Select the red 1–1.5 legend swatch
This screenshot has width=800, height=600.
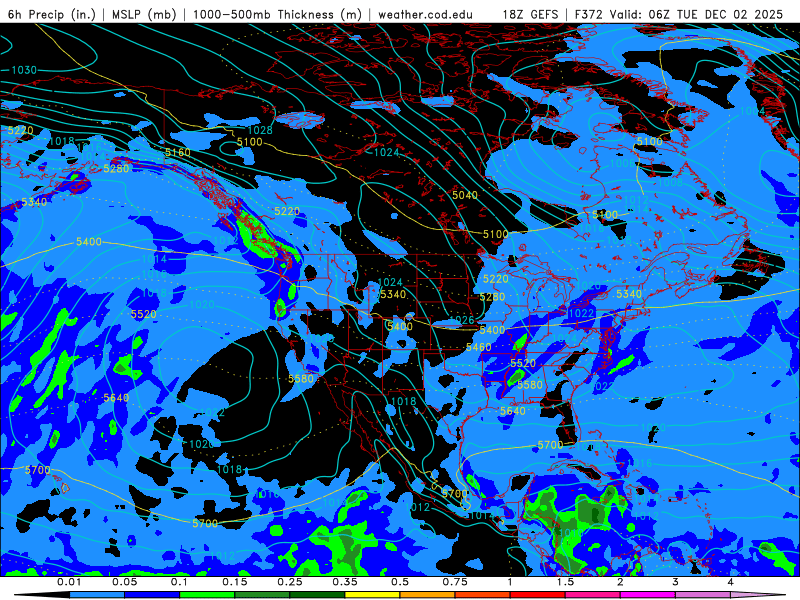point(538,595)
